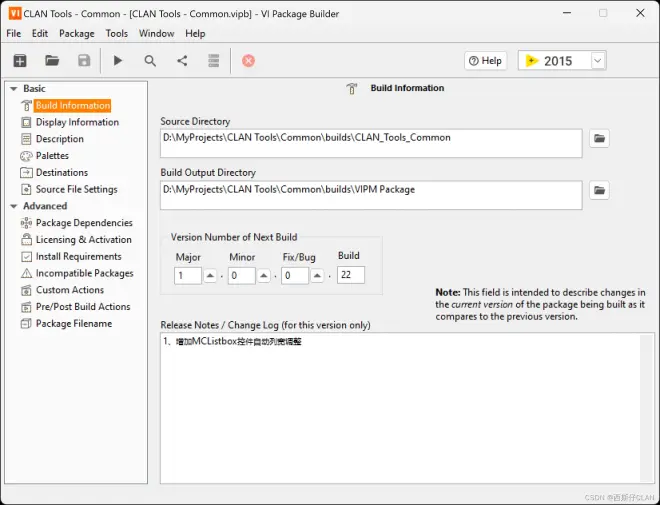This screenshot has width=660, height=505.
Task: Click the Package Filename icon
Action: pos(26,324)
